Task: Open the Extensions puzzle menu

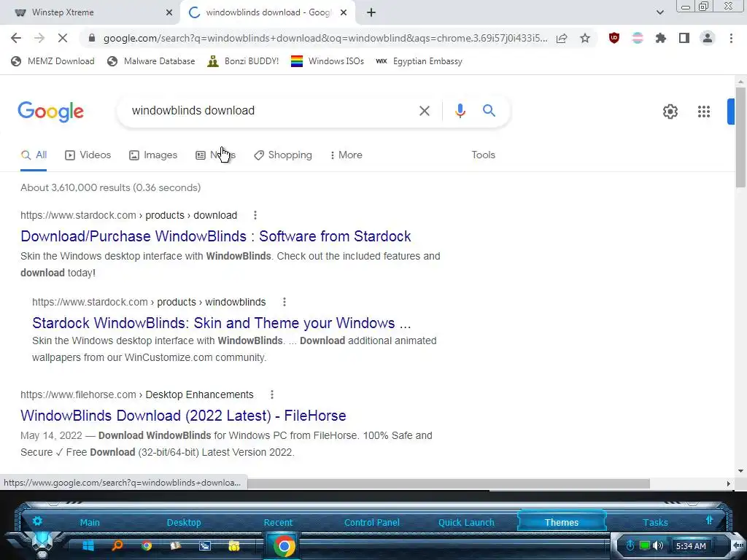Action: tap(661, 38)
